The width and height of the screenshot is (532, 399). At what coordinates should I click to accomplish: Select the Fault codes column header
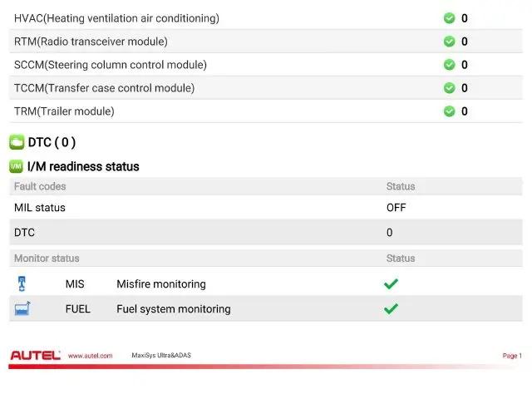tap(40, 186)
